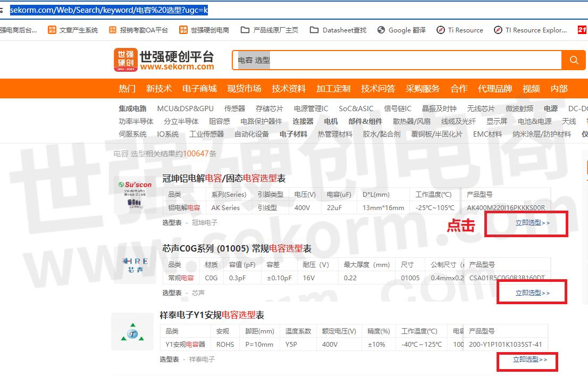Open 冠坤铝电解电容/固态电容选型表 result title
Screen dimensions: 588x376
224,178
